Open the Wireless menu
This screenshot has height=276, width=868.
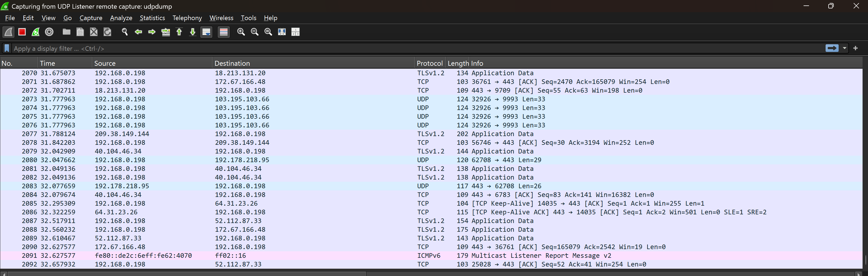point(221,18)
